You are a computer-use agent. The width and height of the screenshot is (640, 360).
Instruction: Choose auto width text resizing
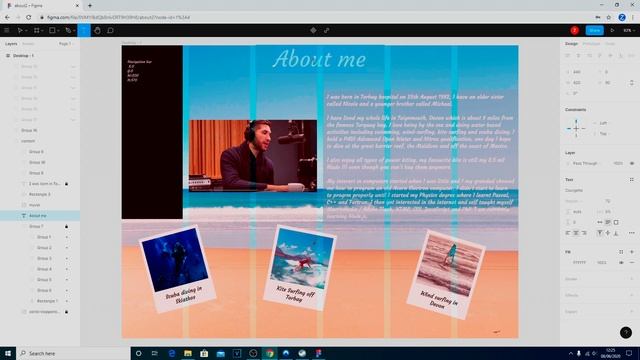click(x=600, y=222)
